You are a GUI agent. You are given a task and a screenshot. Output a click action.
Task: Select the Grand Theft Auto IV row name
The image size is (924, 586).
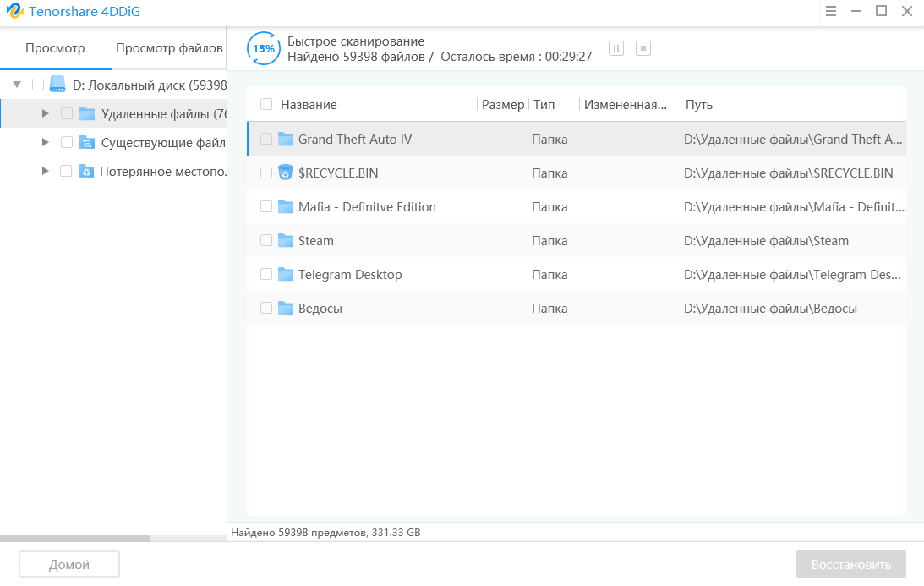coord(355,140)
